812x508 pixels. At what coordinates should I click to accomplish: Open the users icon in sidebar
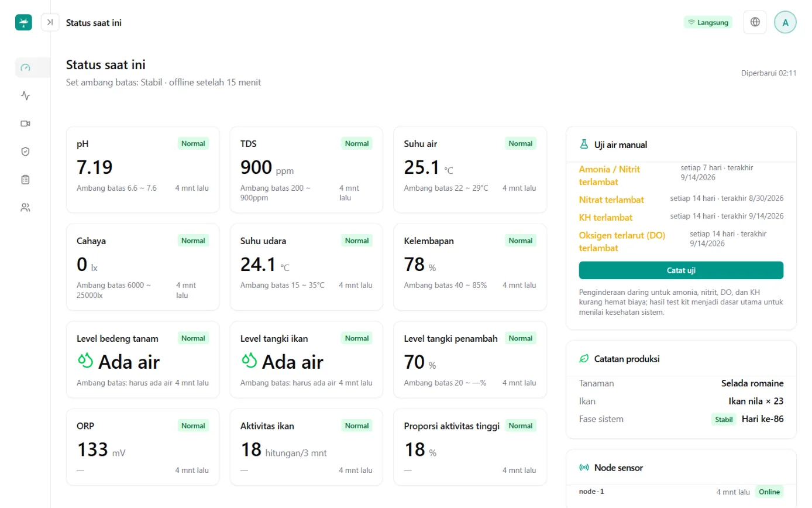[25, 207]
